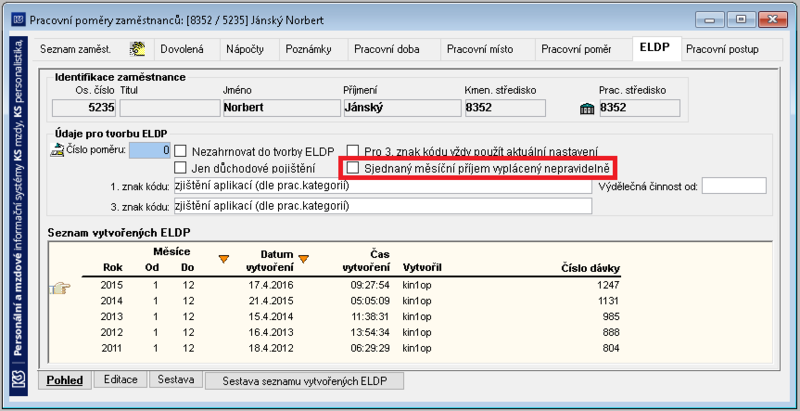
Task: Check Sjednaný měsíční příjem vyplácený nepravidelně
Action: coord(352,167)
